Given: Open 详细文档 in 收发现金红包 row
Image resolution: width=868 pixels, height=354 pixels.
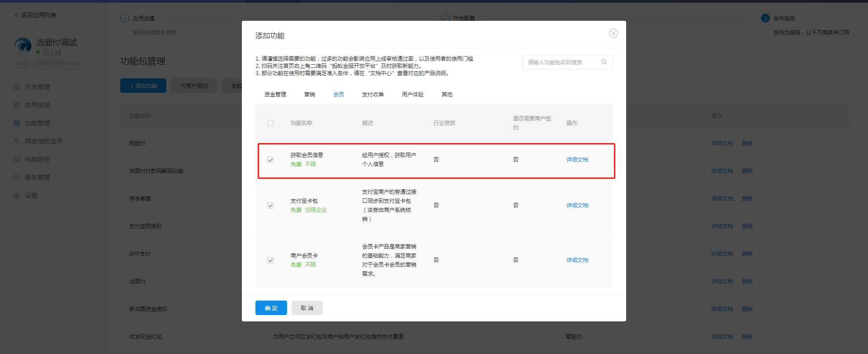Looking at the screenshot, I should coord(722,337).
